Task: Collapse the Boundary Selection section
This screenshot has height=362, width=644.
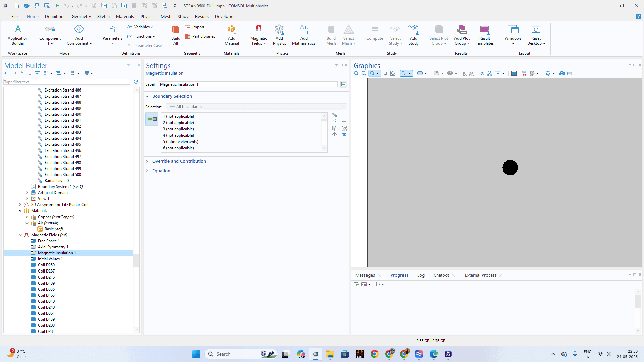Action: click(x=147, y=96)
